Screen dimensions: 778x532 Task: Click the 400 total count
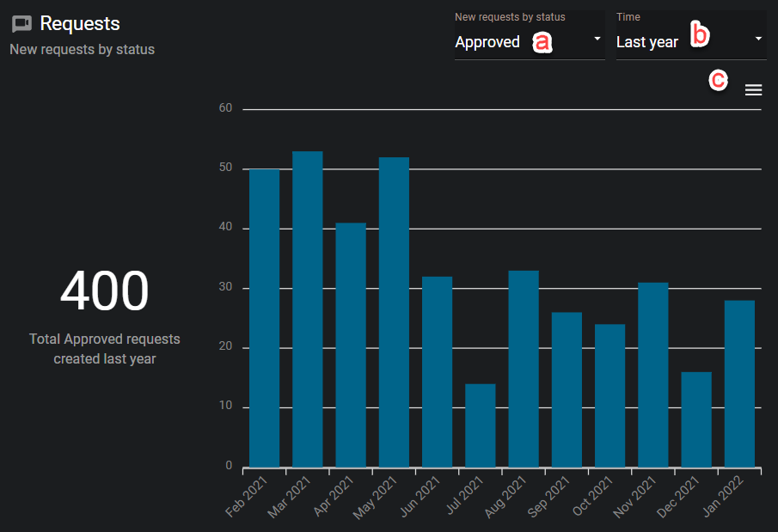(105, 290)
